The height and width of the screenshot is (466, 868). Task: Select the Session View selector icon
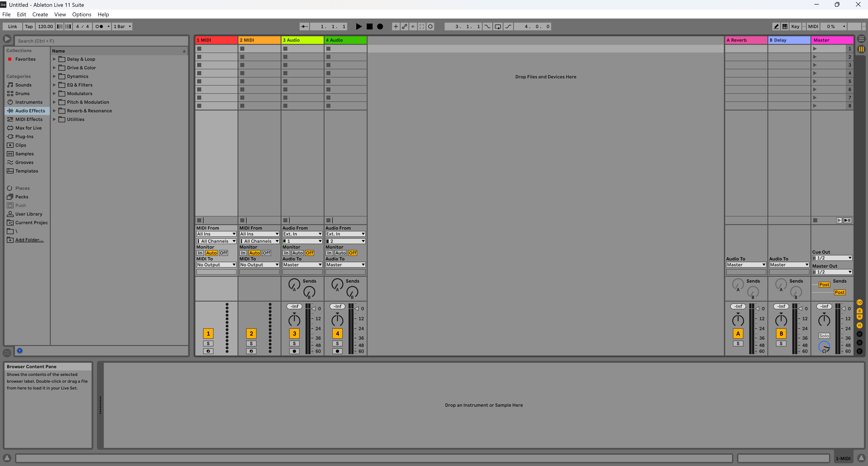tap(861, 49)
